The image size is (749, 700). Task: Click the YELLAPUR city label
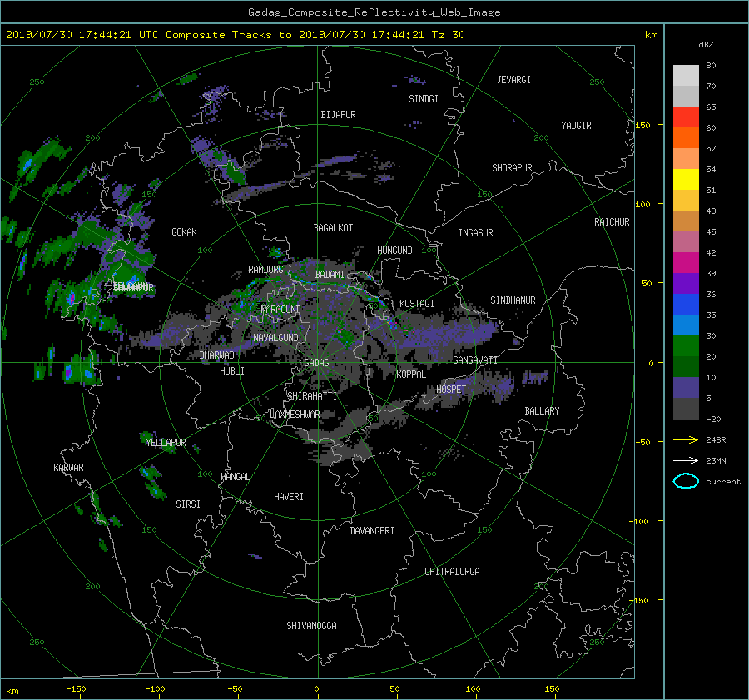(x=166, y=443)
